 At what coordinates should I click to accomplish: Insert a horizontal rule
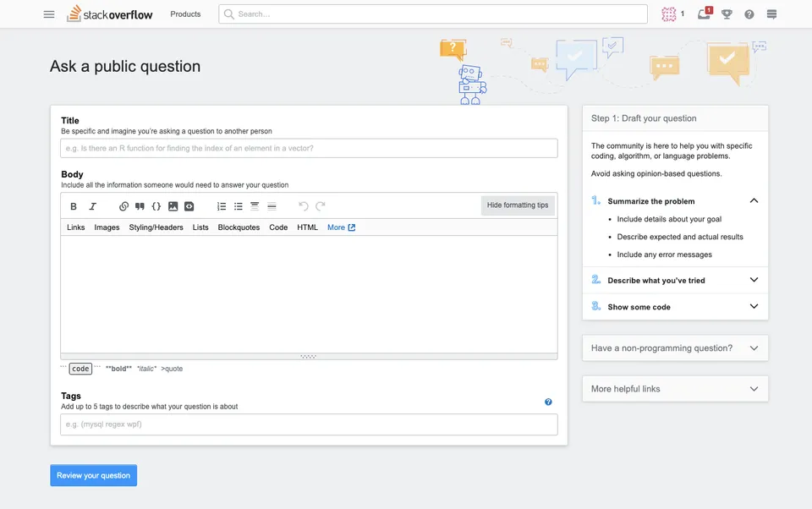click(272, 206)
